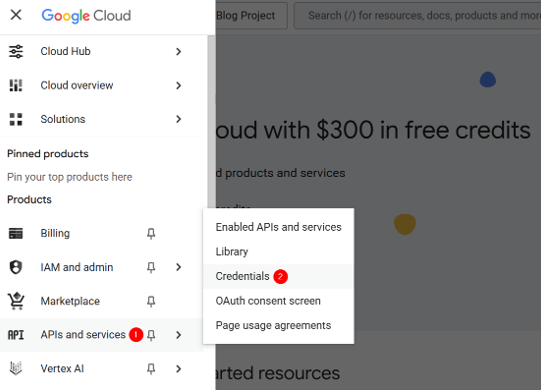541x390 pixels.
Task: Open Billing menu item
Action: (x=101, y=233)
